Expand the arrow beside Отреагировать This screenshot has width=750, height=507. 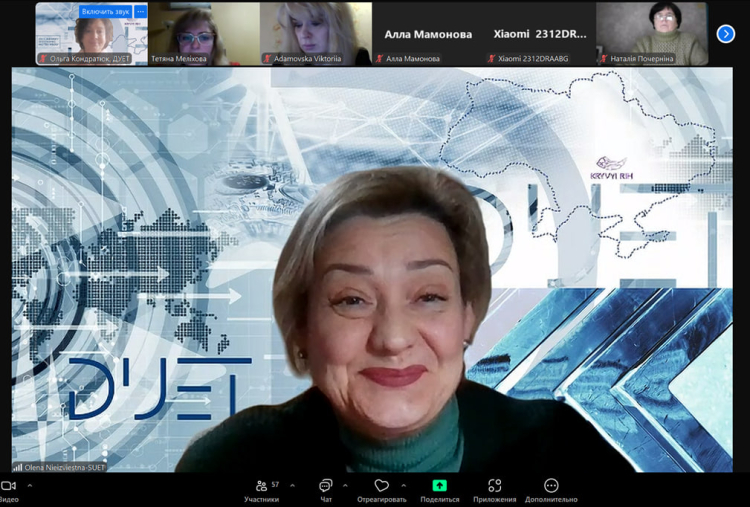click(x=404, y=486)
